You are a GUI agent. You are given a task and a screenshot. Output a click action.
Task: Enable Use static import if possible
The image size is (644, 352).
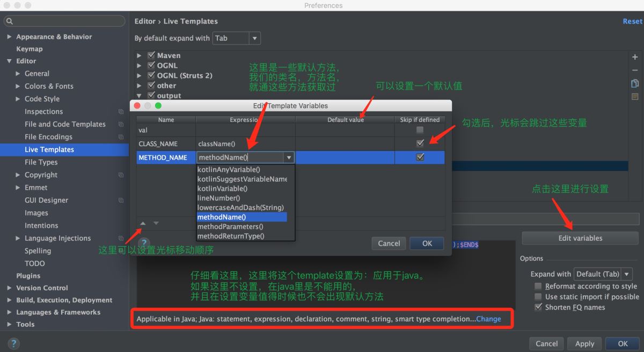coord(538,297)
